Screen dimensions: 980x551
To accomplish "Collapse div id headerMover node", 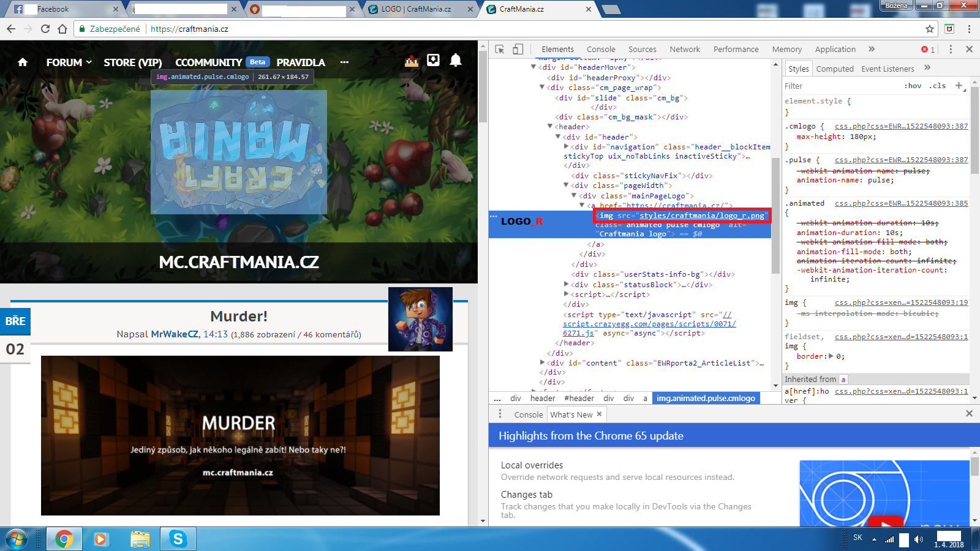I will [533, 67].
